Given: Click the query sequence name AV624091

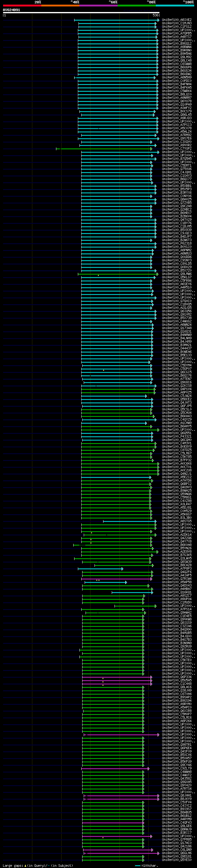Looking at the screenshot, I should [11, 10].
